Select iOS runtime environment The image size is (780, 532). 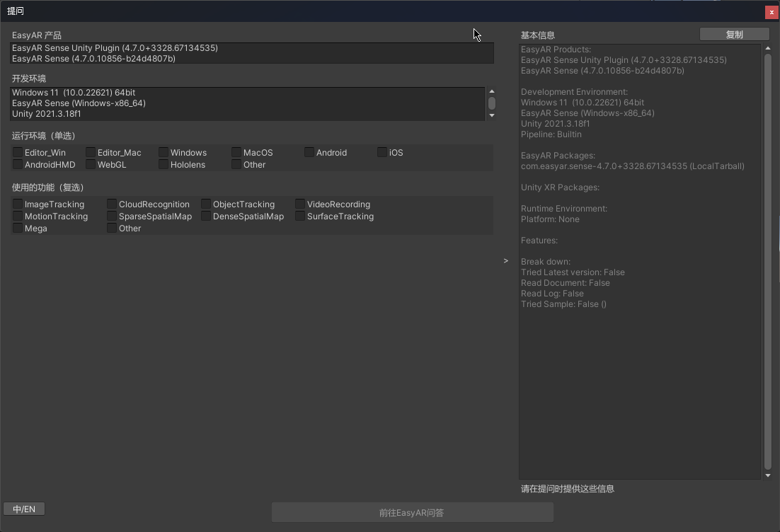pos(382,152)
